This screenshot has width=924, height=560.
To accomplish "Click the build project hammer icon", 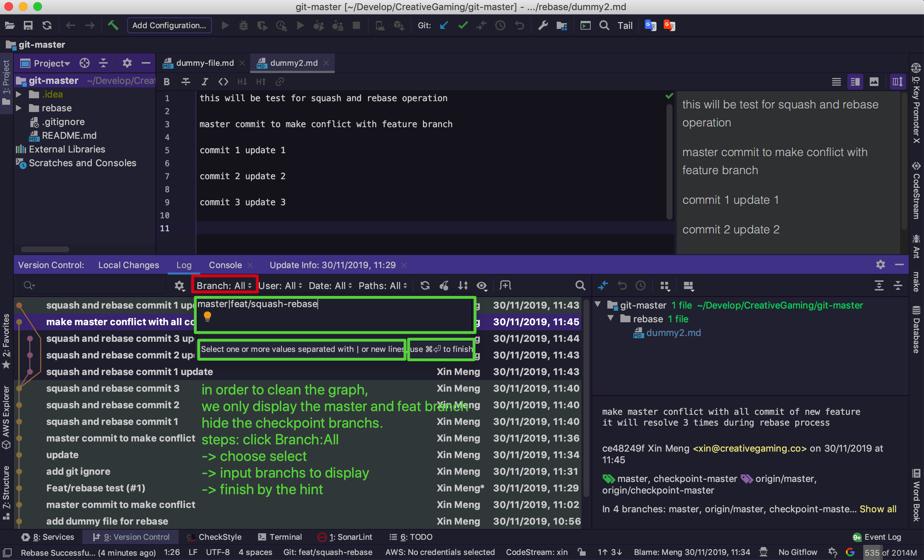I will 113,26.
